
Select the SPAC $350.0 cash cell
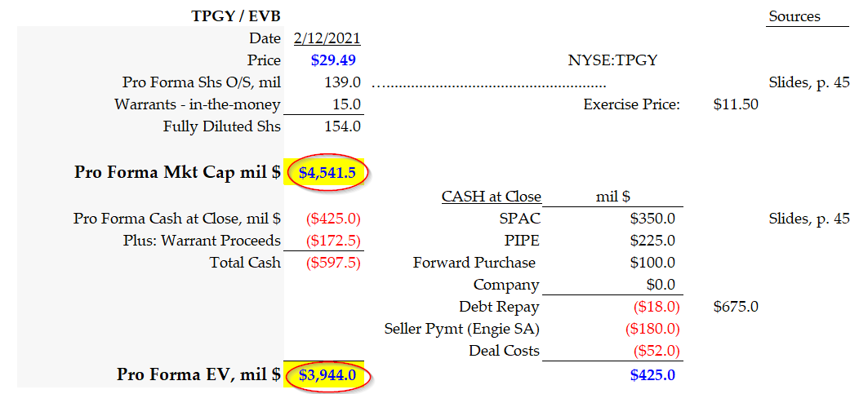[x=652, y=219]
